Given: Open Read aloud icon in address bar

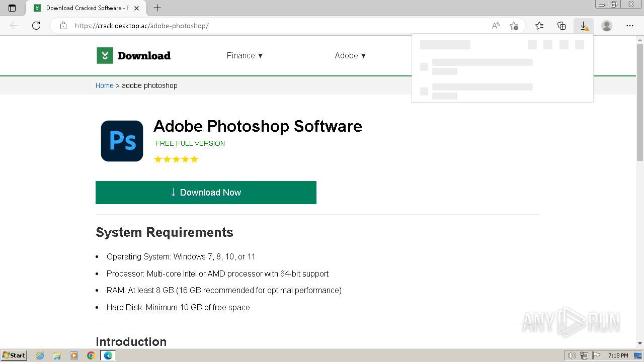Looking at the screenshot, I should tap(496, 26).
